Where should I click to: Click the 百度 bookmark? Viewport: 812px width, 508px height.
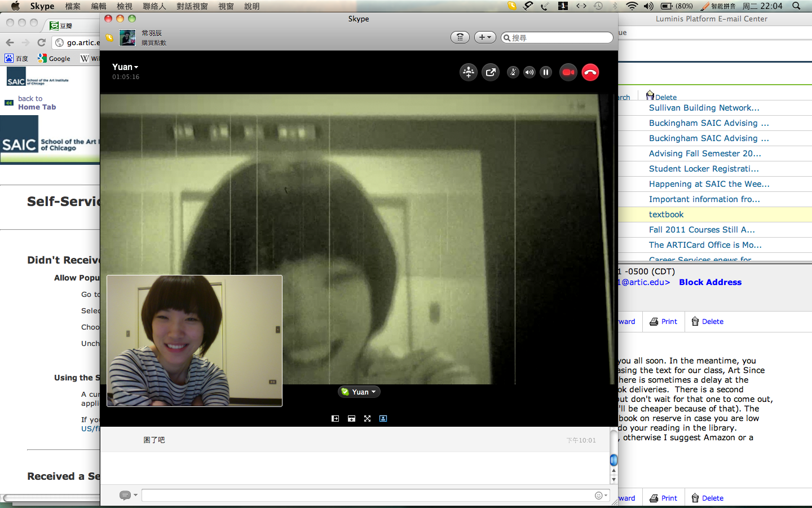[x=16, y=58]
